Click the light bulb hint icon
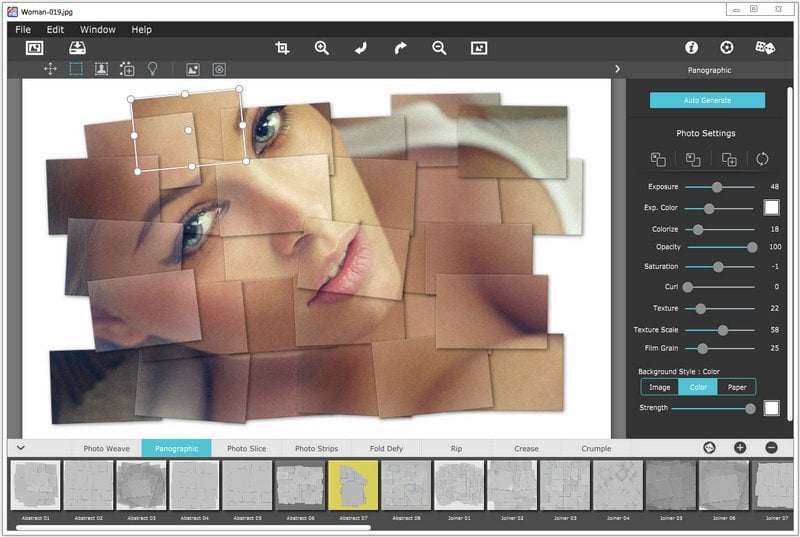Screen dimensions: 800x537 pyautogui.click(x=152, y=69)
